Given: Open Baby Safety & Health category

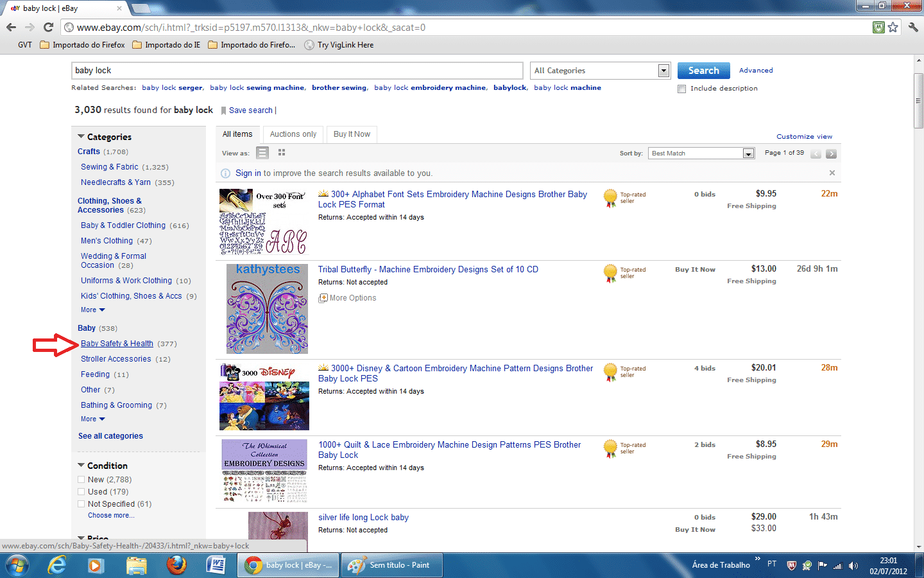Looking at the screenshot, I should [x=117, y=344].
